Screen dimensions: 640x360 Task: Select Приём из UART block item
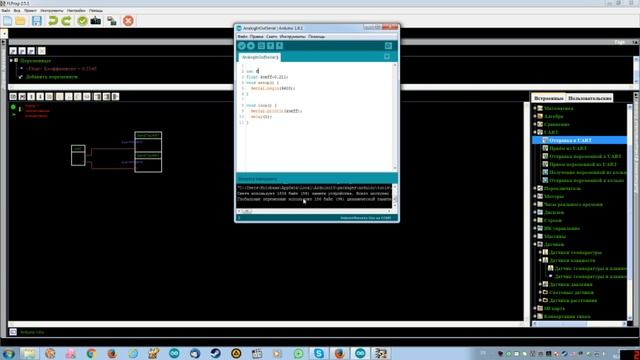(568, 148)
